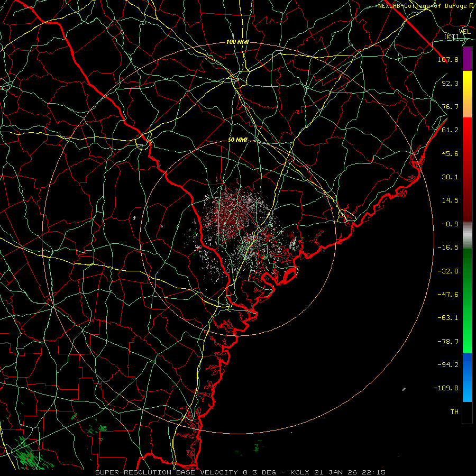476x476 pixels.
Task: Click the 50 NMI range ring label
Action: 237,140
